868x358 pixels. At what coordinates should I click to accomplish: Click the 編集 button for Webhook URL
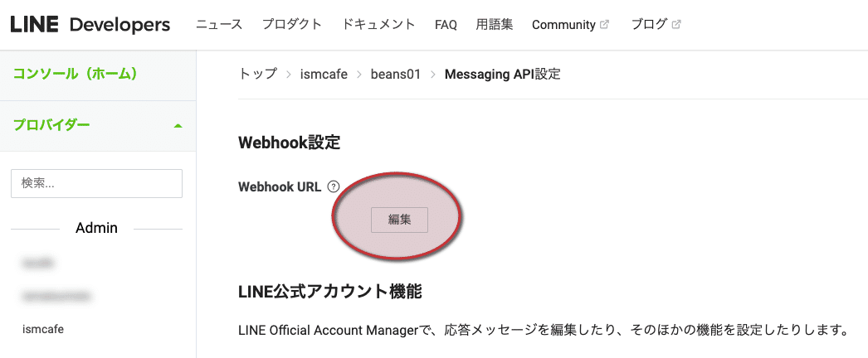399,220
